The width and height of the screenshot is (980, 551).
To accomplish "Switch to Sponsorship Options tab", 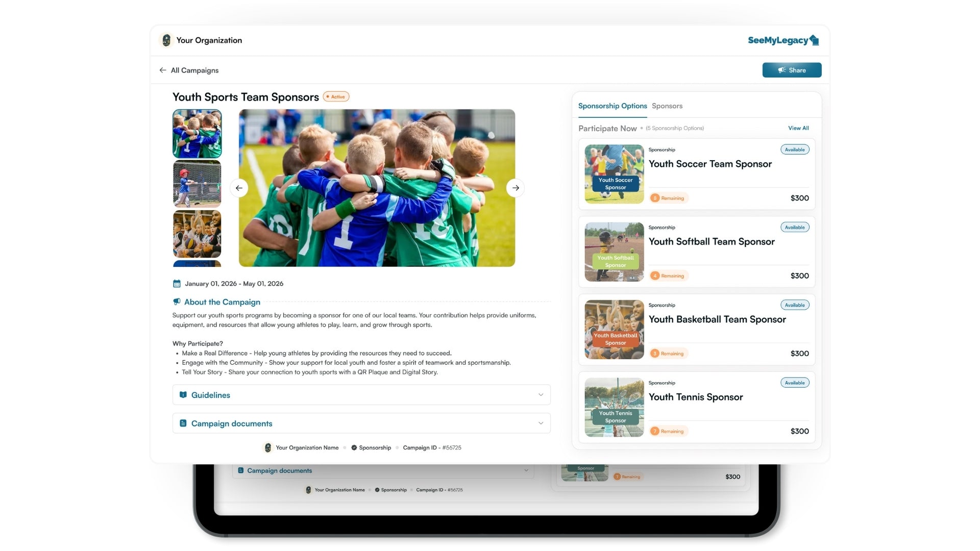I will 612,106.
